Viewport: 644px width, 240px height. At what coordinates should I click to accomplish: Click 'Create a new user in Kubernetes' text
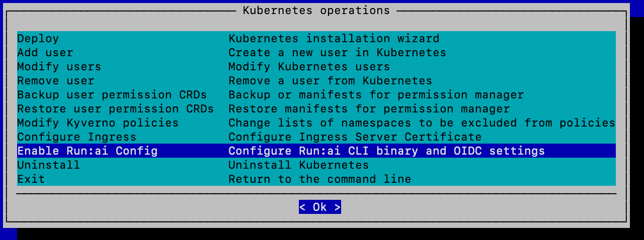click(338, 53)
